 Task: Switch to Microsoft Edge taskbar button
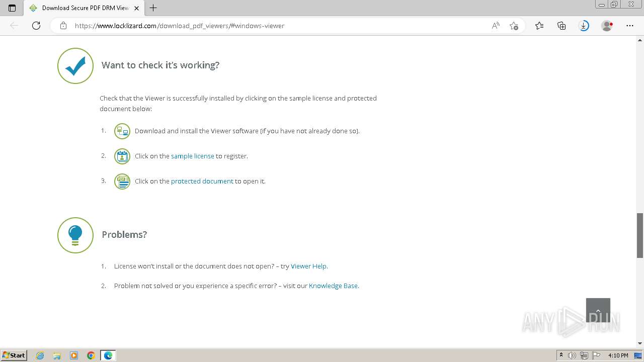tap(108, 355)
